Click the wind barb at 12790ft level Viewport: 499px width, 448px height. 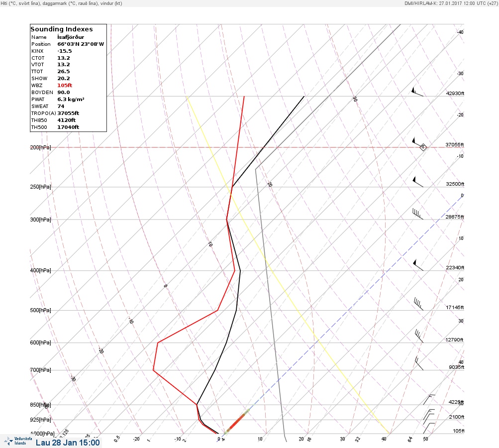(419, 336)
